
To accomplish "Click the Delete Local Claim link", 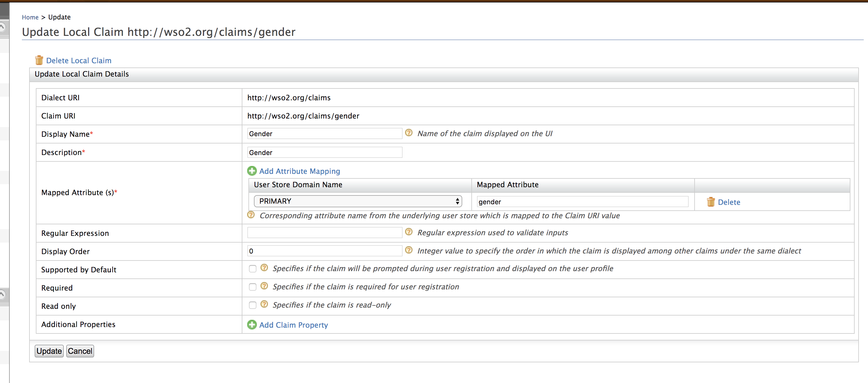I will point(79,61).
